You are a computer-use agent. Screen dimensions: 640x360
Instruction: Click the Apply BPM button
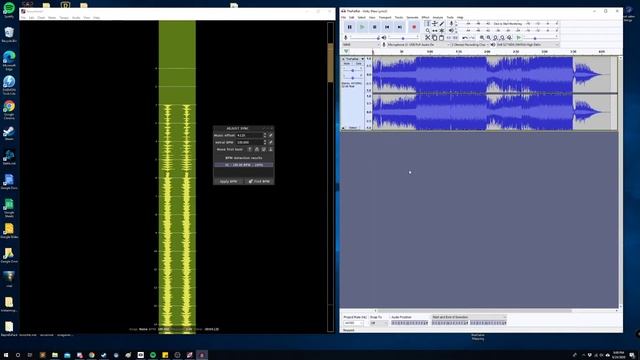pyautogui.click(x=229, y=181)
